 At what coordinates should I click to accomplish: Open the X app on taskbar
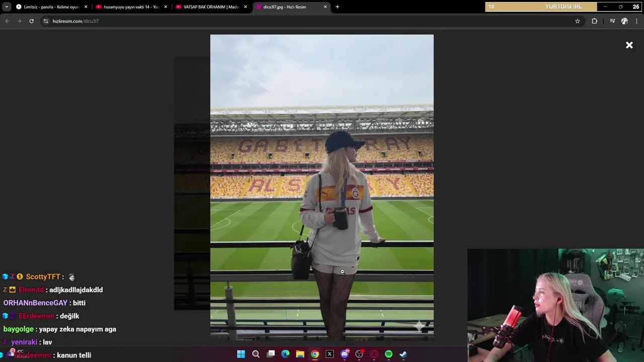pos(330,354)
